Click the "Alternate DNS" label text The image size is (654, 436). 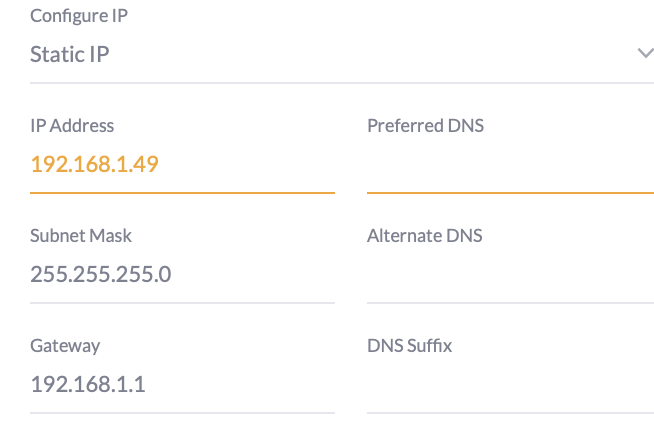pyautogui.click(x=424, y=236)
